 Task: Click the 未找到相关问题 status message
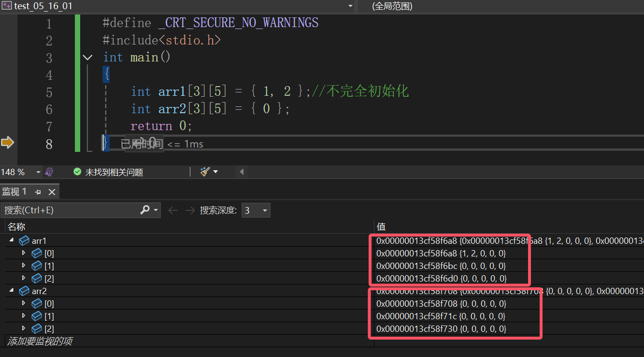point(114,172)
